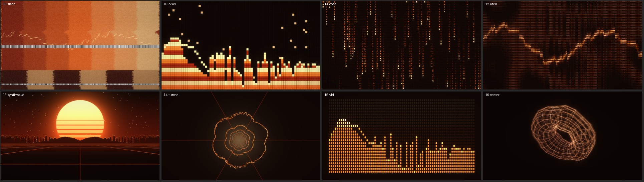Select the 10-pixel visualizer preview
644x182 pixels.
point(241,45)
